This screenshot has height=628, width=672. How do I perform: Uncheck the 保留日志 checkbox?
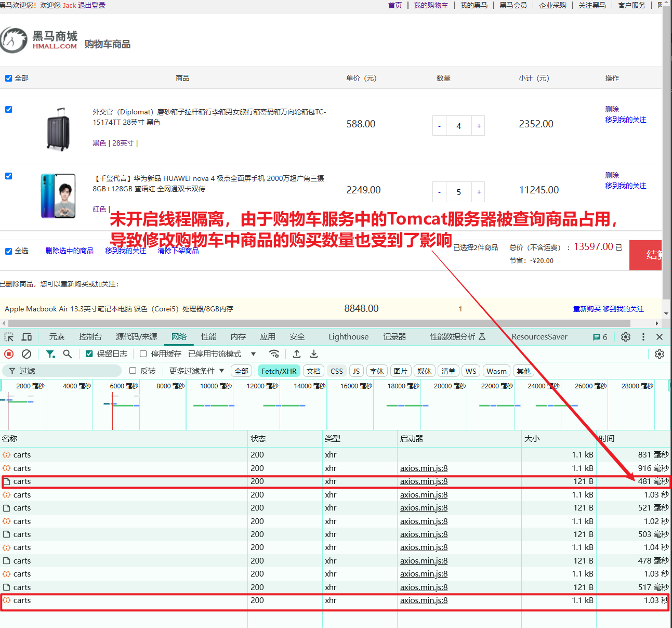coord(89,354)
